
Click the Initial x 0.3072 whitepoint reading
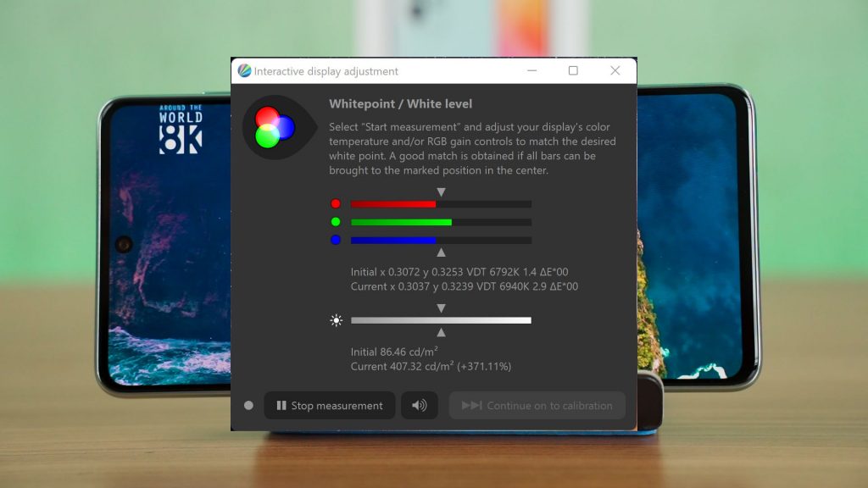coord(459,272)
